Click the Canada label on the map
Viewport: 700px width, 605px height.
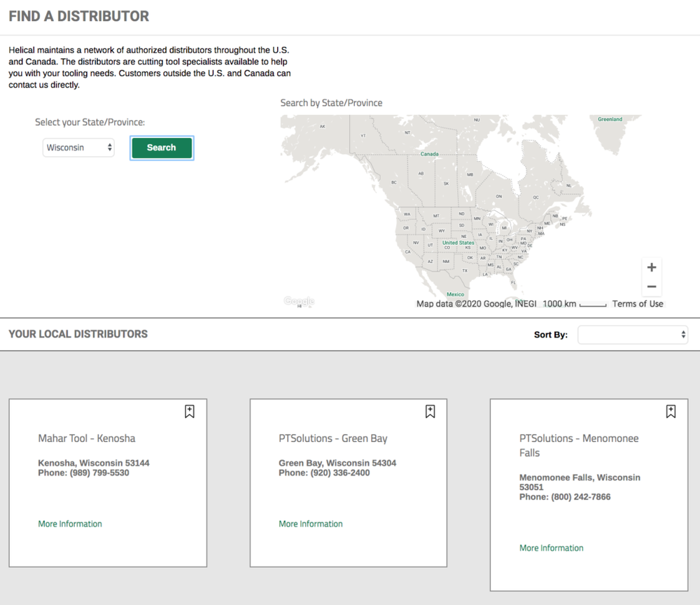point(430,154)
